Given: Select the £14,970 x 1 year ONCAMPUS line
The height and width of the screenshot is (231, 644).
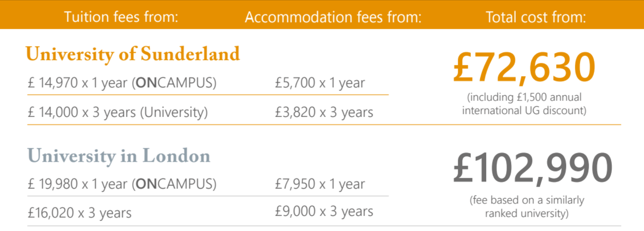Looking at the screenshot, I should point(122,83).
